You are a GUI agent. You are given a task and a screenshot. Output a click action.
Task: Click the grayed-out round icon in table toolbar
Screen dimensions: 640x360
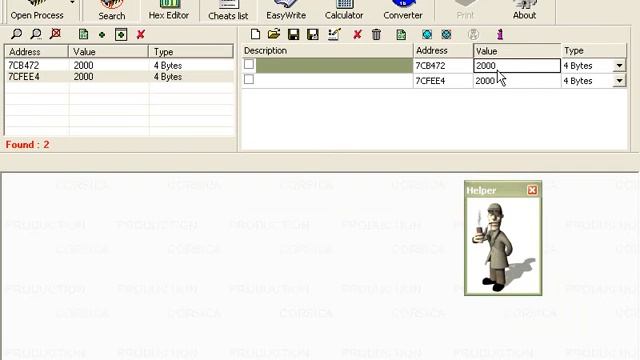tap(473, 35)
